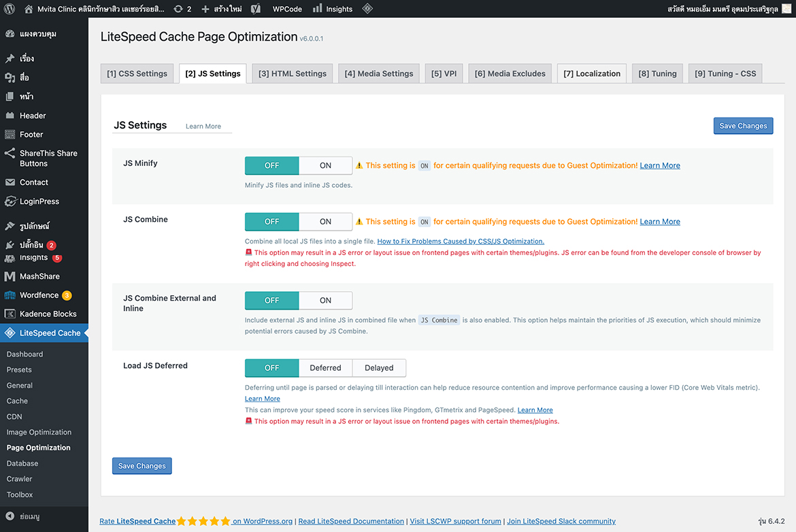
Task: Open Rate LiteSpeed Cache on WordPress.org link
Action: tap(196, 521)
